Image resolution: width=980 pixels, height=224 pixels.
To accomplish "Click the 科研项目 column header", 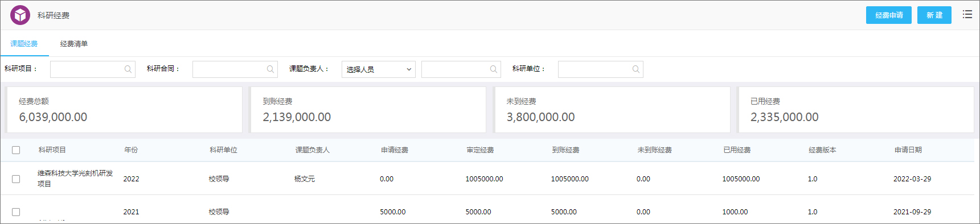I will point(52,150).
